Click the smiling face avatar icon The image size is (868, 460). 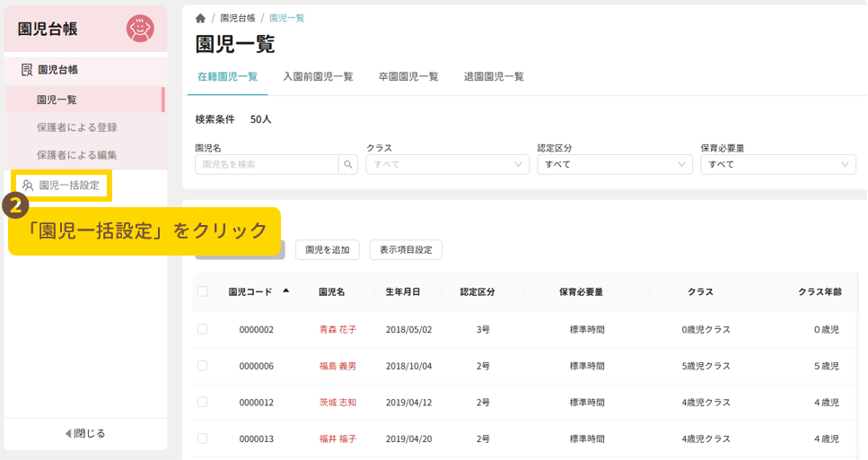pyautogui.click(x=140, y=29)
